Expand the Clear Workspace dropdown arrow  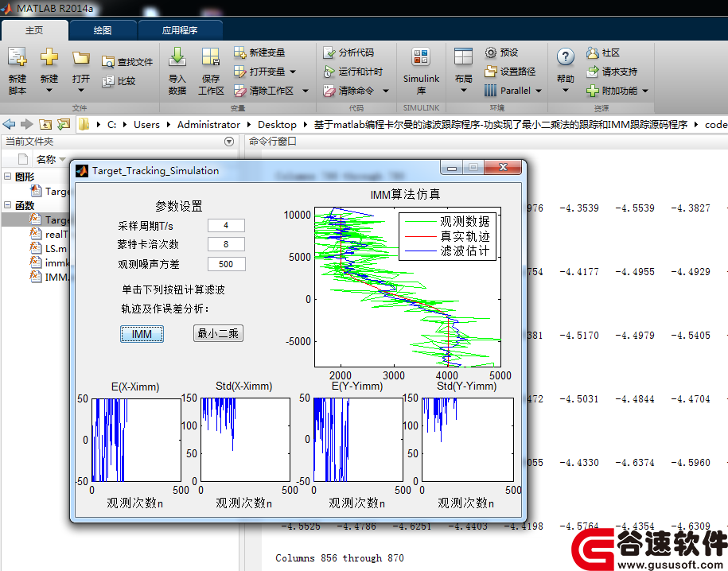pos(305,91)
